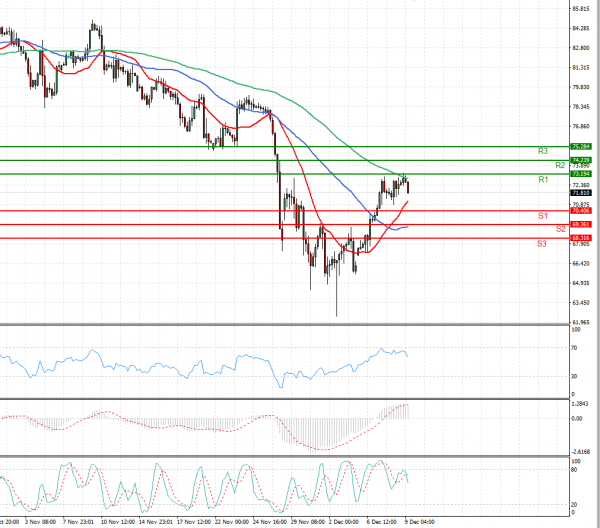This screenshot has width=600, height=528.
Task: Select the red 70.406 price tag
Action: pos(581,211)
